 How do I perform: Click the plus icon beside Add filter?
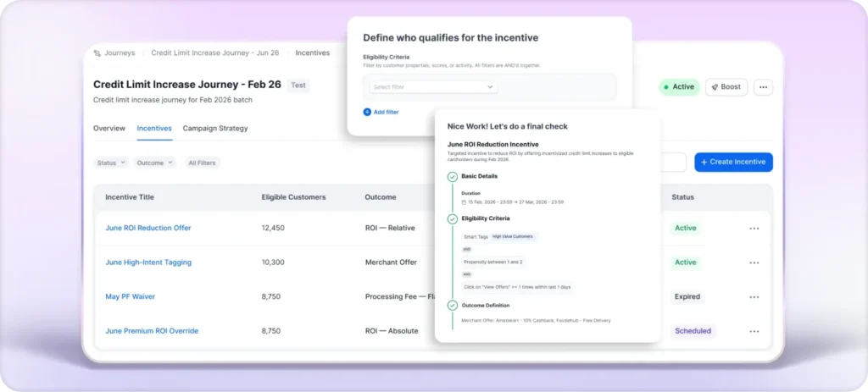367,112
